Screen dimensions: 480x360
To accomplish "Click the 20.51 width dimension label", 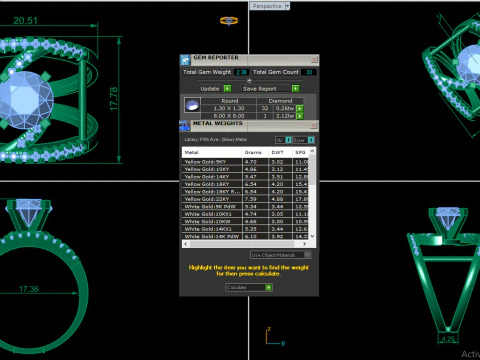I will pyautogui.click(x=25, y=21).
